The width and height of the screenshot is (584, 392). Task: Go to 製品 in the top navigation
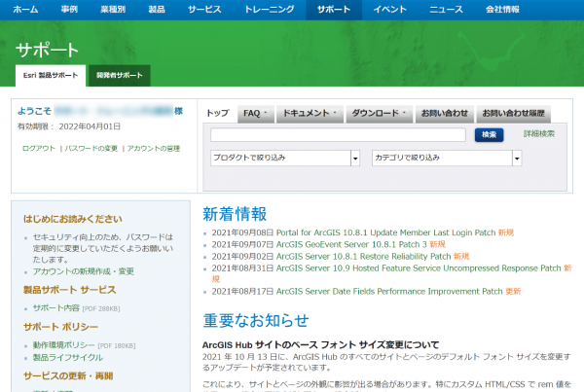pyautogui.click(x=157, y=10)
